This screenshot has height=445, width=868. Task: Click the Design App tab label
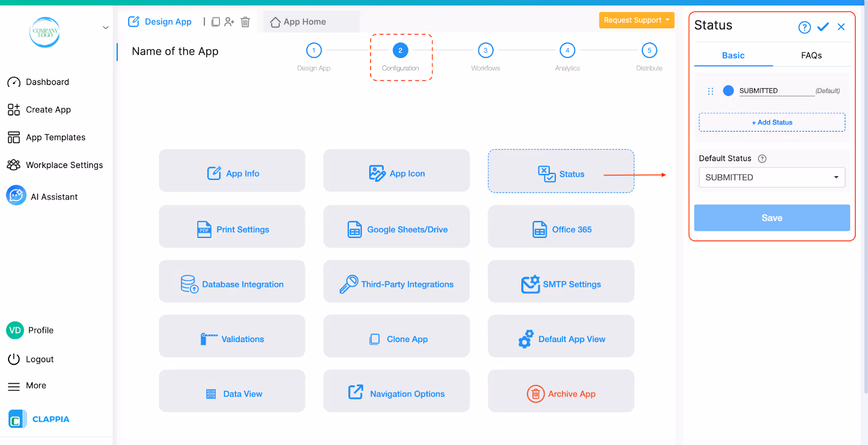[x=168, y=22]
